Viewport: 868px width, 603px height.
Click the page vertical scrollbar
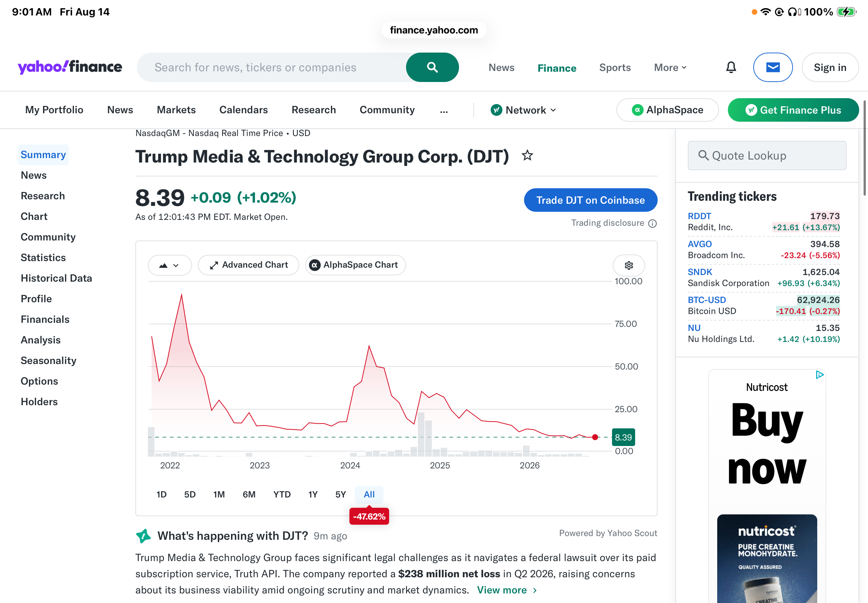pyautogui.click(x=865, y=148)
